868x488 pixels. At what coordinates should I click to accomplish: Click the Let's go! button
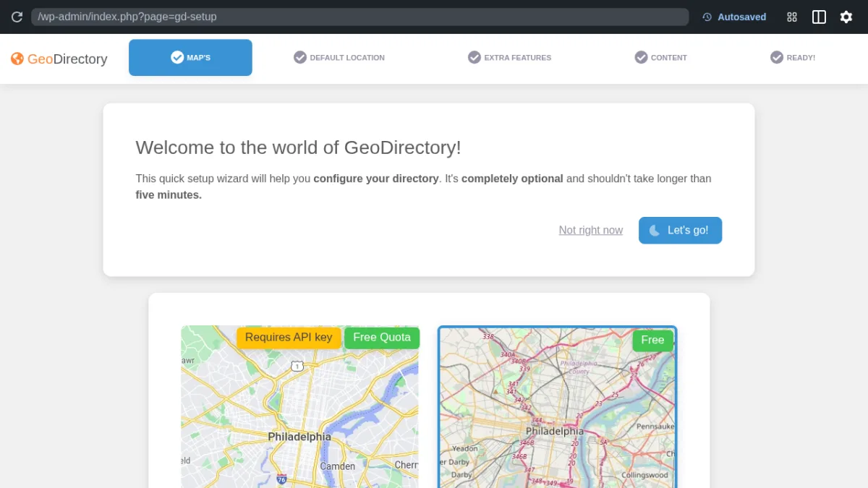point(680,231)
